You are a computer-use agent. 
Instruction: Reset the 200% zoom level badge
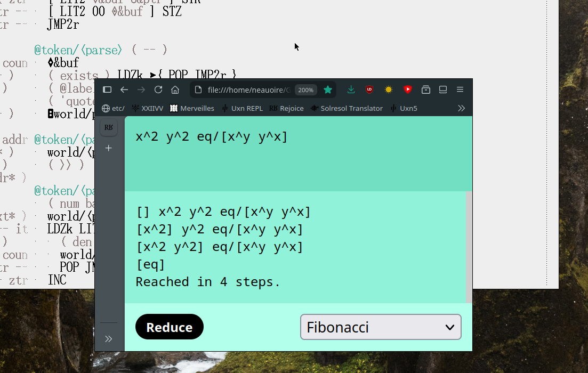(x=305, y=90)
